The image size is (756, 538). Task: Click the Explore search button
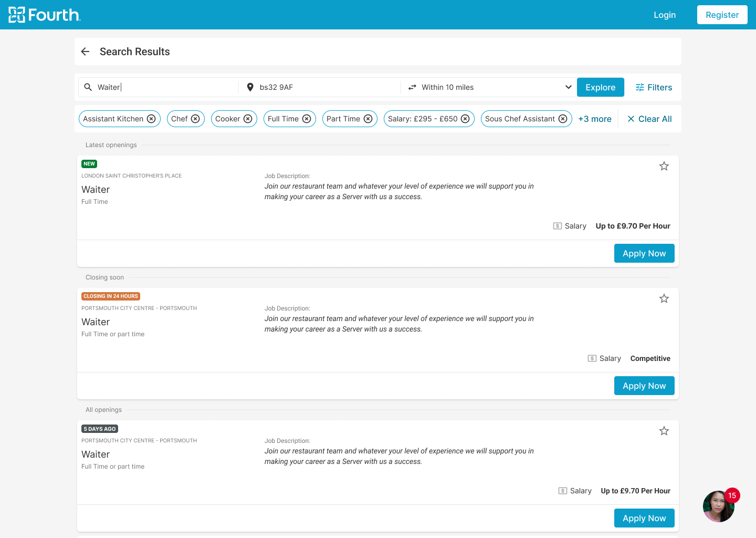(600, 87)
